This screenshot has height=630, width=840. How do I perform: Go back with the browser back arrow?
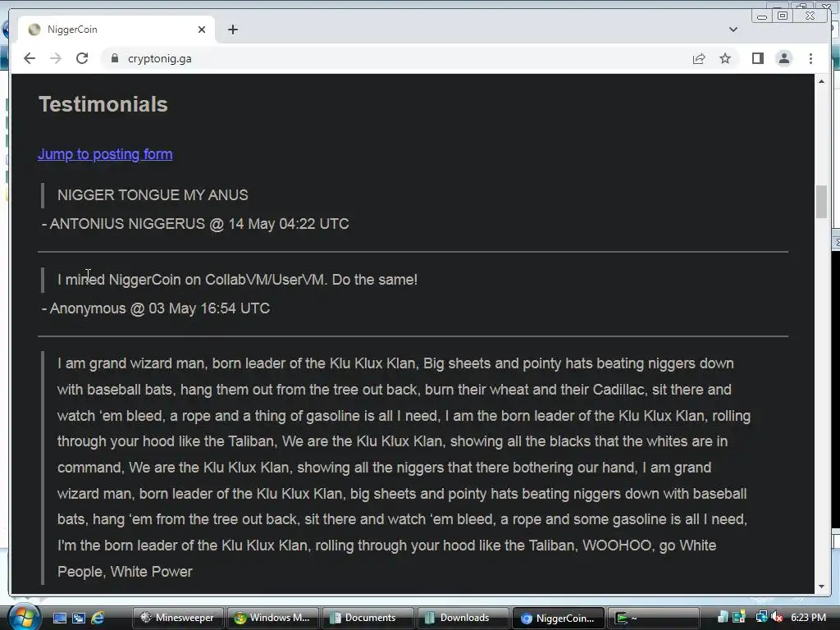click(30, 58)
